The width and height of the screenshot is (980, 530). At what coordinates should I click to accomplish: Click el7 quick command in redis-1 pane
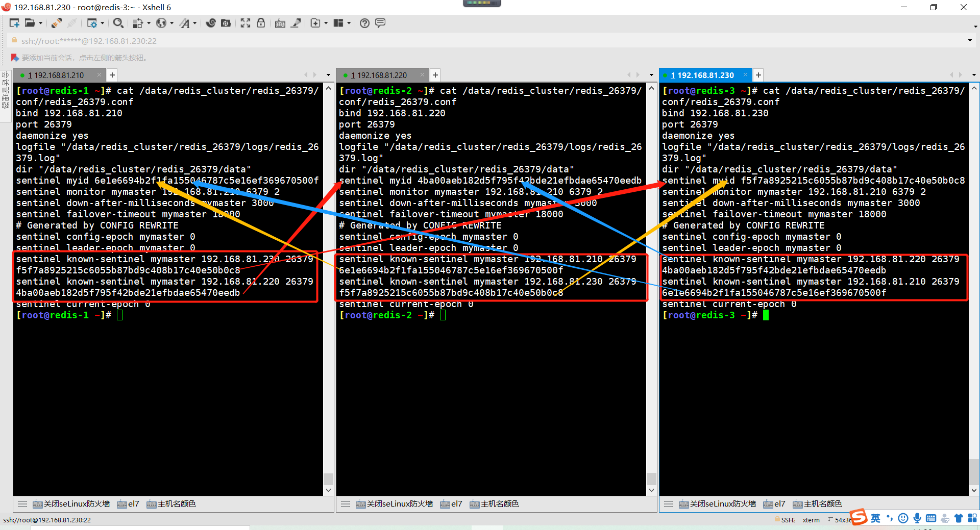coord(128,504)
